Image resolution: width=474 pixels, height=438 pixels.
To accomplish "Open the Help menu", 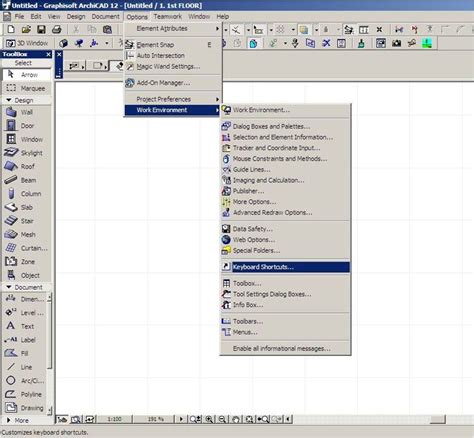I will (x=222, y=16).
